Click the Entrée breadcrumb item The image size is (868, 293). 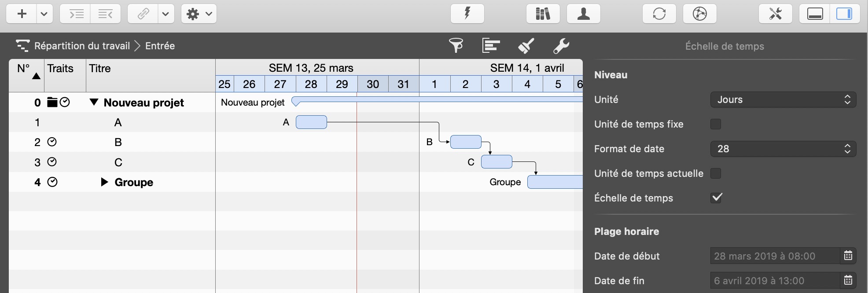click(160, 46)
